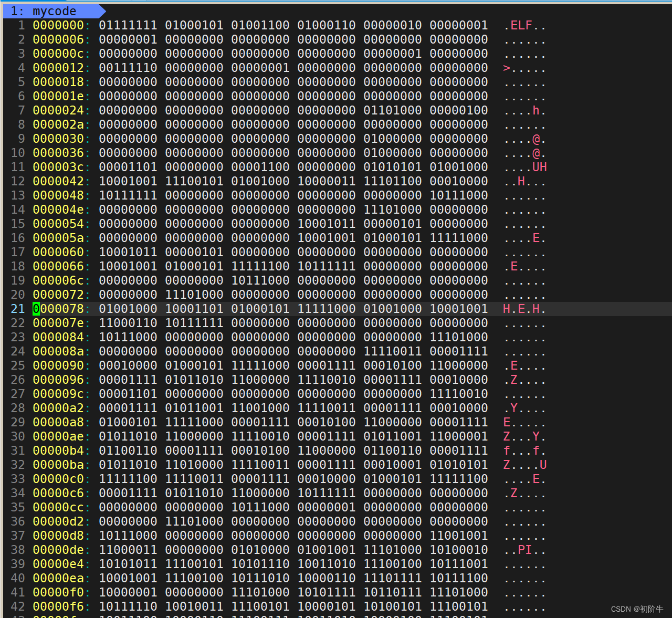672x618 pixels.
Task: Click the address 0000006
Action: pyautogui.click(x=58, y=39)
